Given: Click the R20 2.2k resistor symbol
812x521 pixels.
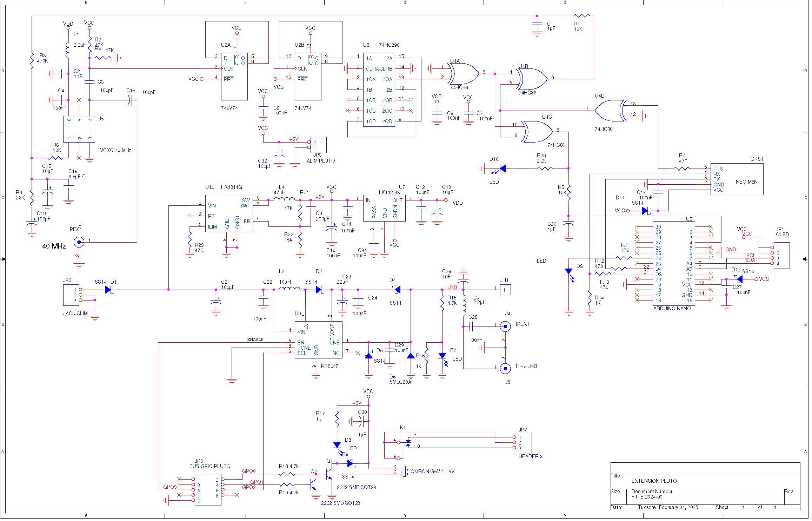Looking at the screenshot, I should click(545, 169).
